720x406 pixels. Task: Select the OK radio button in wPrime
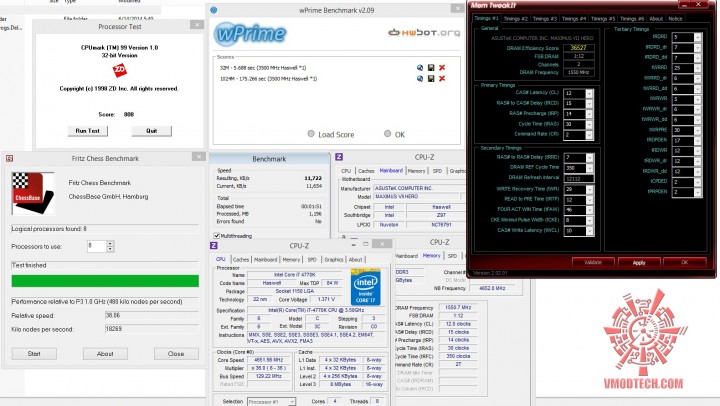tap(387, 134)
